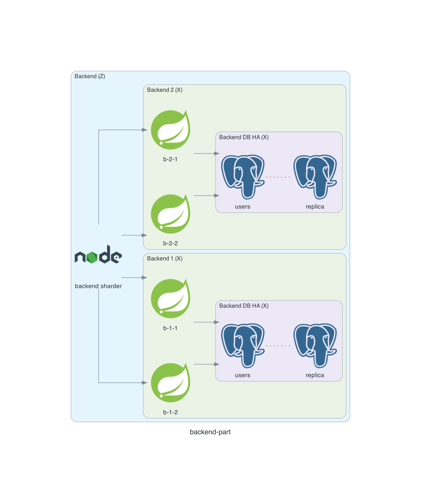Click the 'backend-part' diagram caption
This screenshot has height=504, width=421.
(210, 432)
